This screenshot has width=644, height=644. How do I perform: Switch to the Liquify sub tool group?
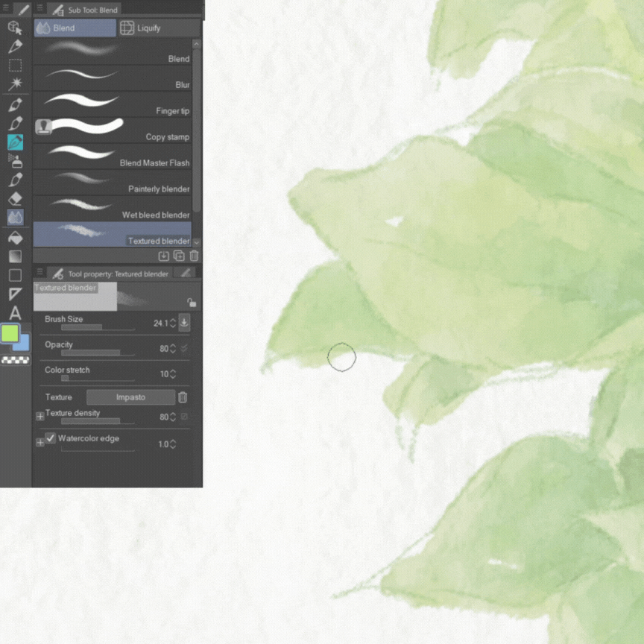coord(159,28)
